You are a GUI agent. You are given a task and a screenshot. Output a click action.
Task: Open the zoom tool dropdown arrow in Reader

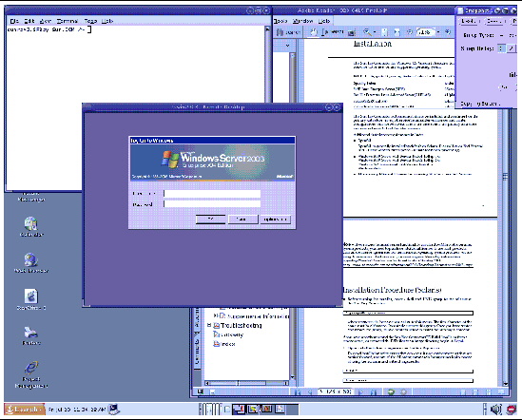click(x=375, y=32)
